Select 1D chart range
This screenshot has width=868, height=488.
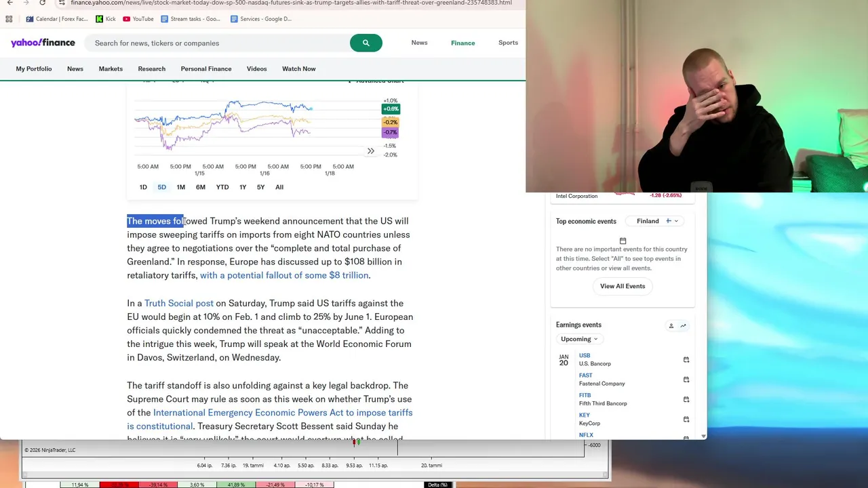coord(143,187)
